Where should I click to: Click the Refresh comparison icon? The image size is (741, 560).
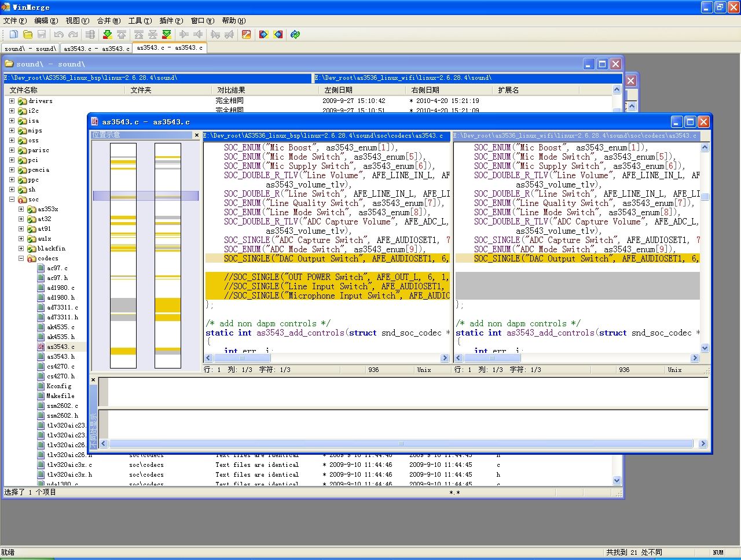click(295, 35)
